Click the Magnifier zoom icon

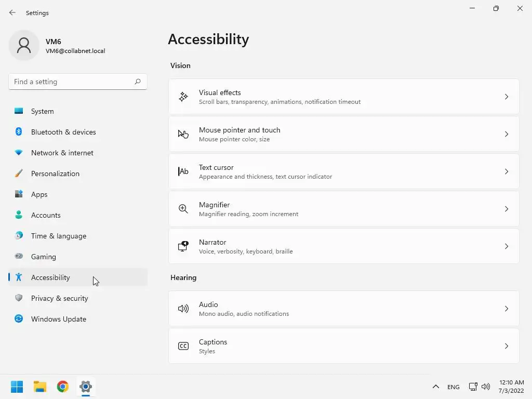(183, 209)
